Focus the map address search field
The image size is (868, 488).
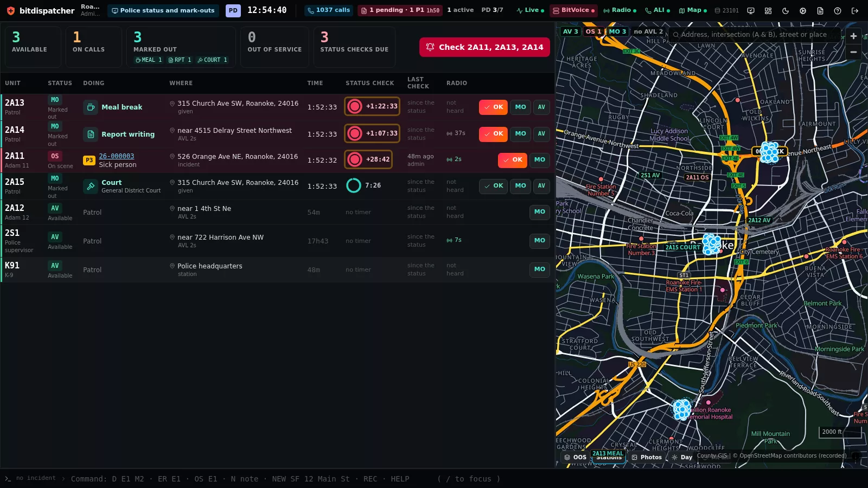pos(754,35)
